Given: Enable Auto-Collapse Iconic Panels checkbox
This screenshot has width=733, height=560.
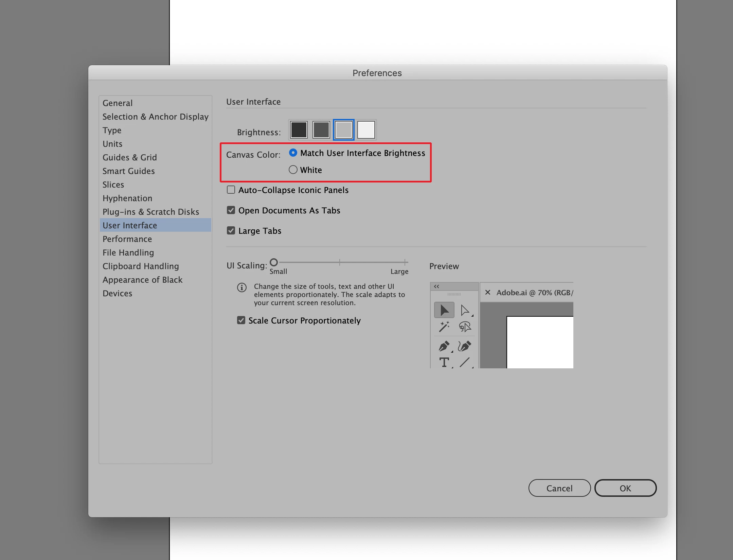Looking at the screenshot, I should pos(231,190).
